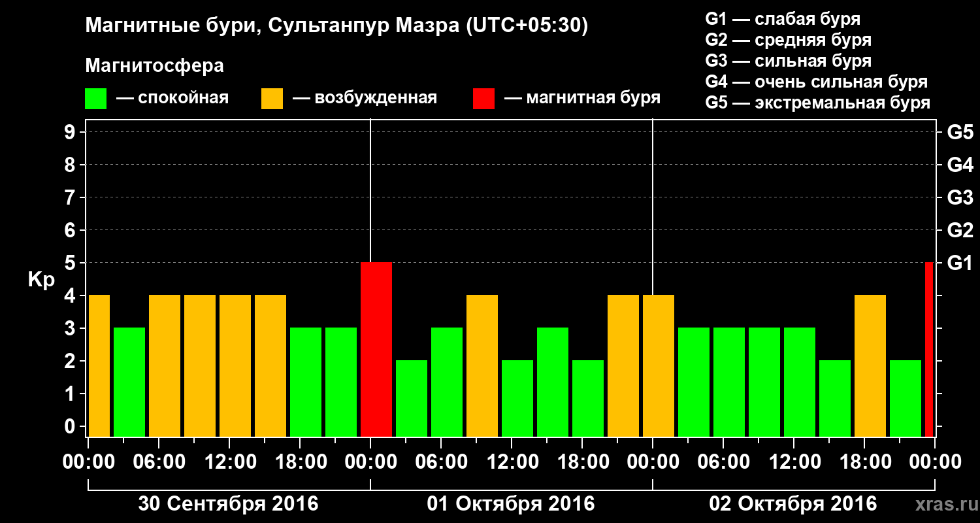
Task: Click the final 00:00 label at chart's right end
Action: 934,462
